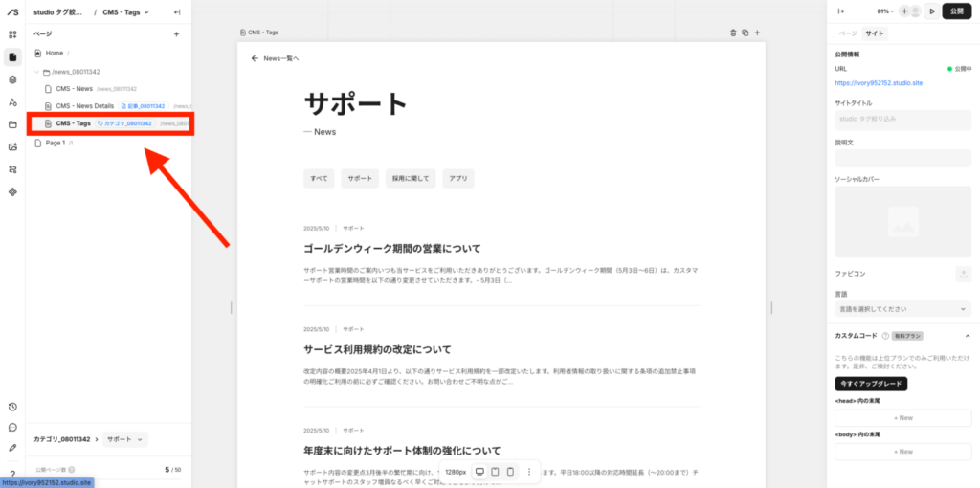This screenshot has height=488, width=980.
Task: Open the ivory952152.studio.site URL link
Action: coord(879,83)
